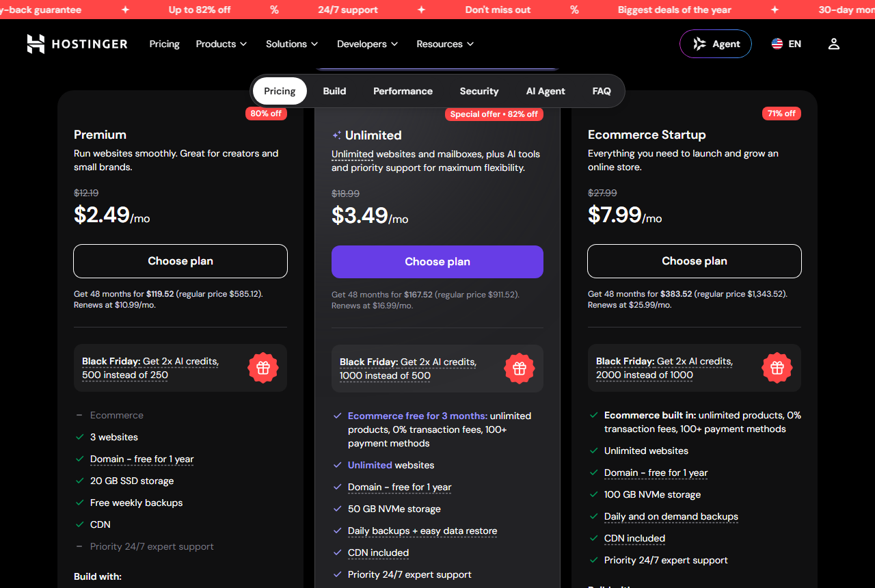This screenshot has height=588, width=875.
Task: Select the Pricing pill tab
Action: pos(280,91)
